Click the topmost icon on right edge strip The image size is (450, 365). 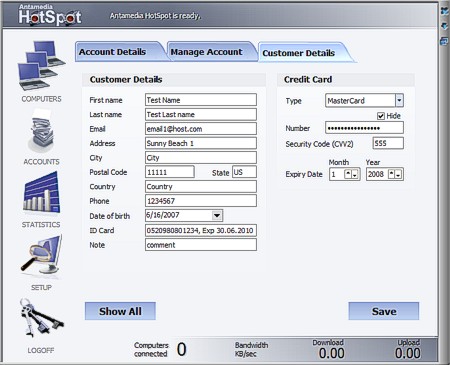coord(445,11)
